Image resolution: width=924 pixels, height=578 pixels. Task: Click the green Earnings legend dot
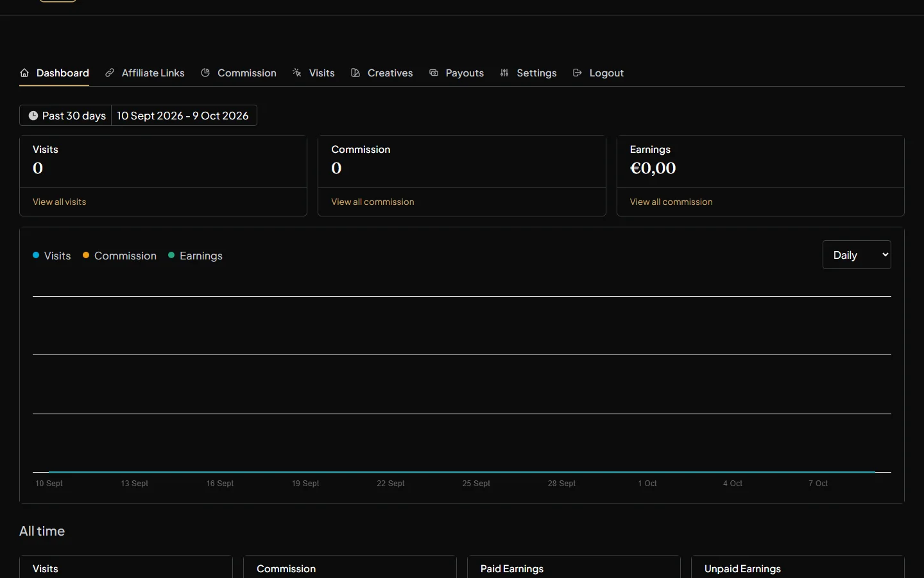(x=171, y=255)
